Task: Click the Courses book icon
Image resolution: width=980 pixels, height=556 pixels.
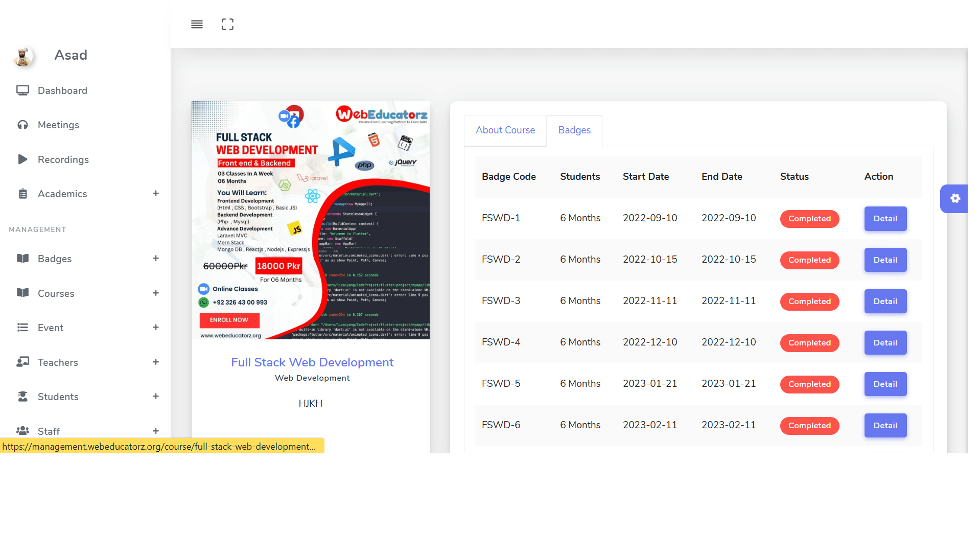Action: click(x=22, y=293)
